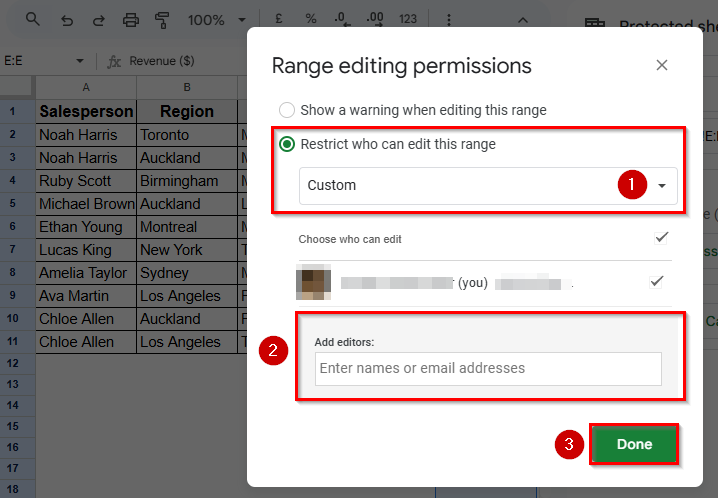The height and width of the screenshot is (498, 718).
Task: Select 'Show a warning when editing this range'
Action: [287, 110]
